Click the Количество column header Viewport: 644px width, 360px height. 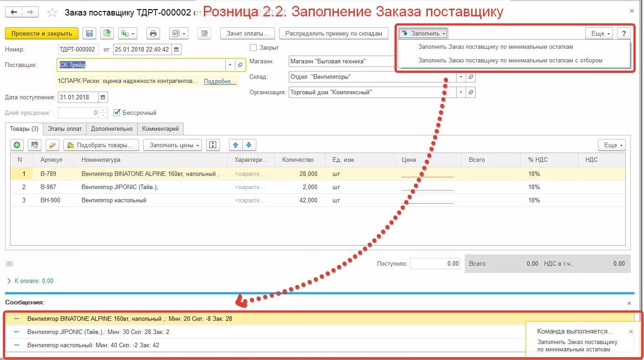click(x=301, y=159)
